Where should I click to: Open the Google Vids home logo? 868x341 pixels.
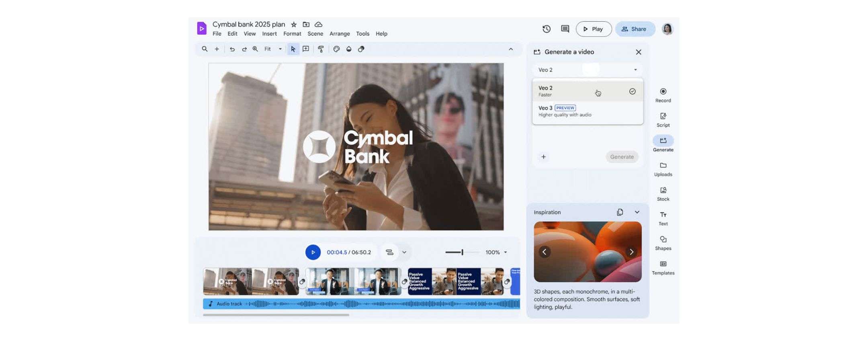(202, 29)
